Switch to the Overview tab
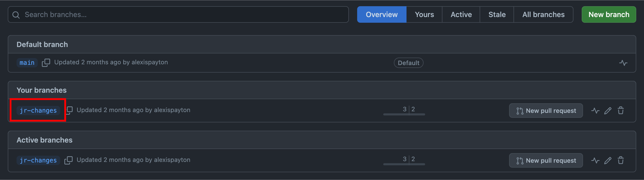Viewport: 644px width, 180px height. coord(381,15)
